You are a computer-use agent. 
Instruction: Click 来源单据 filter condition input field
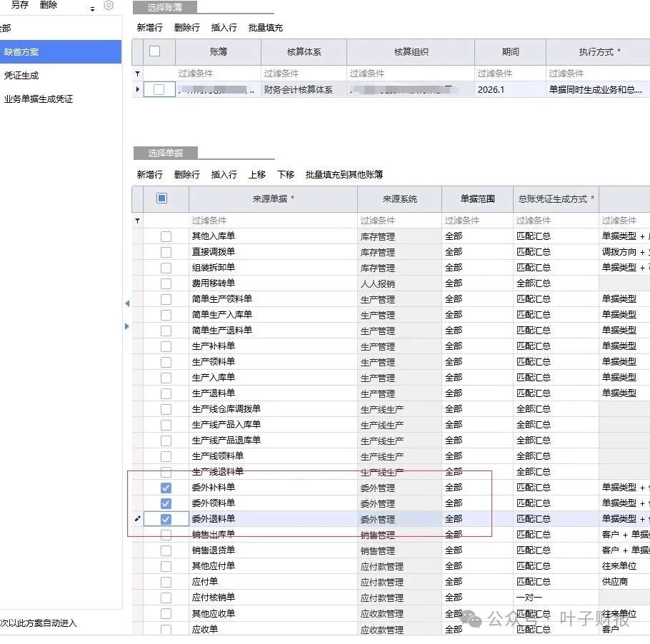point(272,221)
